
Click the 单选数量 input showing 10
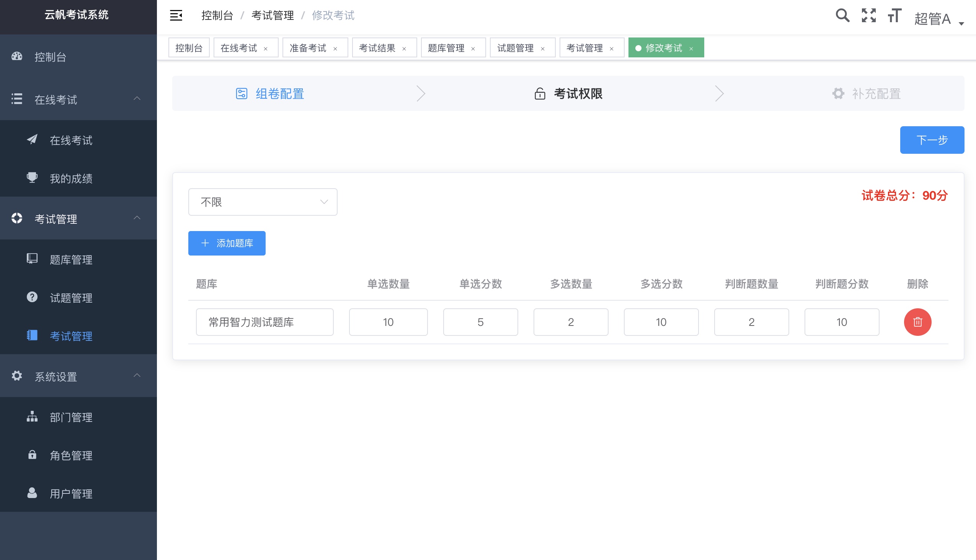(388, 322)
